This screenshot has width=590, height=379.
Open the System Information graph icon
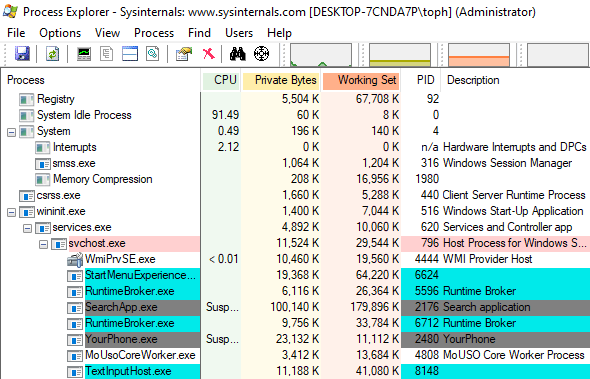[x=84, y=54]
